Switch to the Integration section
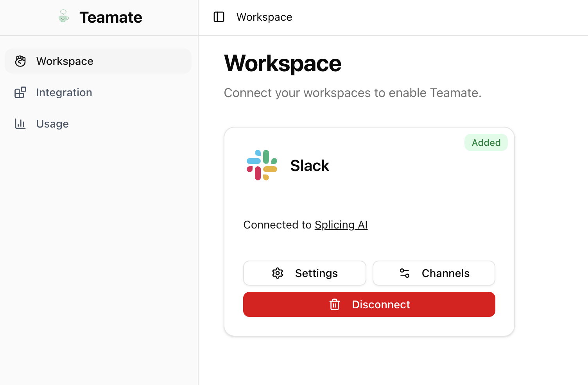 pyautogui.click(x=64, y=92)
